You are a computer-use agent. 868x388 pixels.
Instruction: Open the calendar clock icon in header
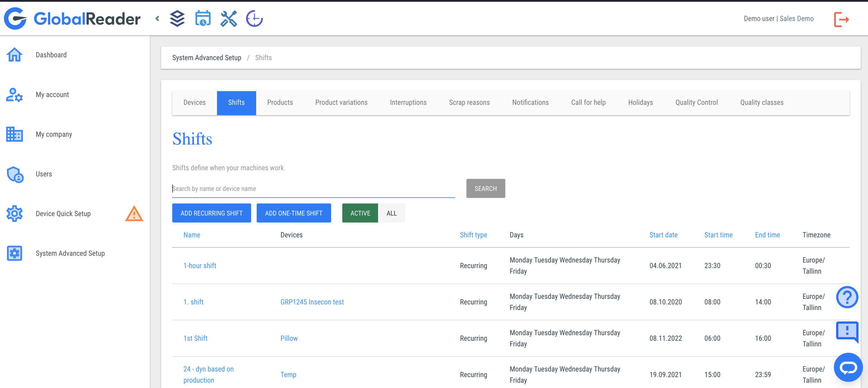click(203, 19)
